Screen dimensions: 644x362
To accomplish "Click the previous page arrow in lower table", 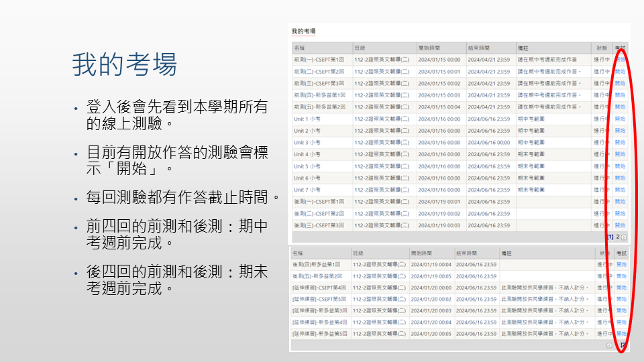I will tap(609, 346).
